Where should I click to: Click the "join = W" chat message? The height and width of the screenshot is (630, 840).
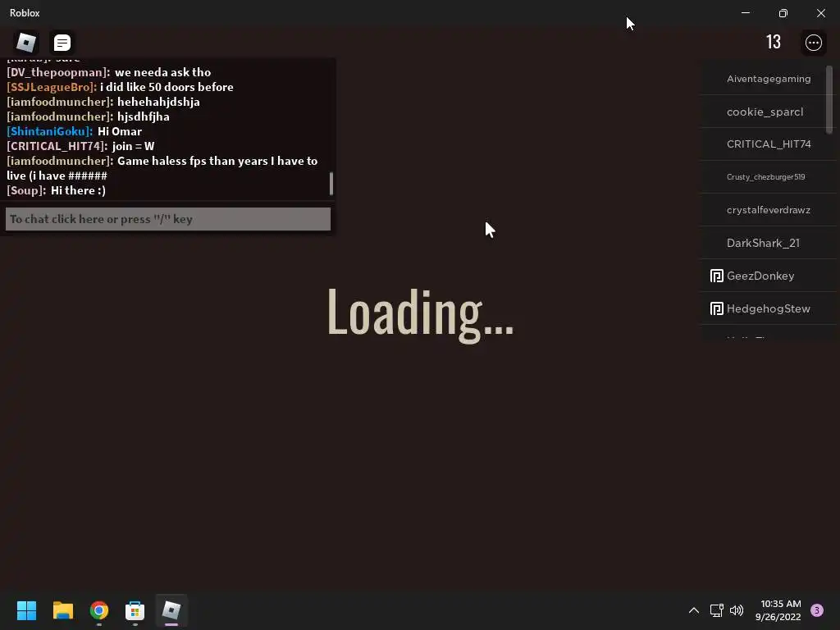133,146
